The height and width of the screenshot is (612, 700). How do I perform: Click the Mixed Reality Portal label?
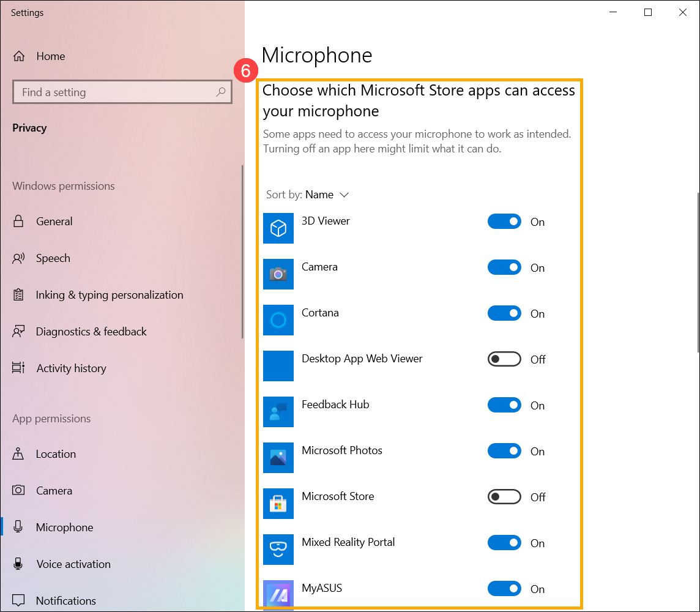point(348,542)
